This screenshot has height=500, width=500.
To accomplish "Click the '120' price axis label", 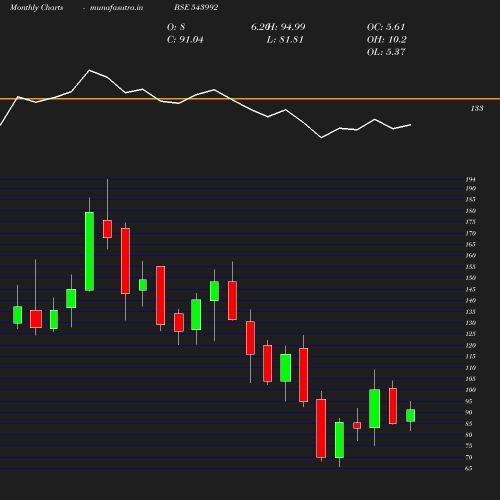I will 470,345.
